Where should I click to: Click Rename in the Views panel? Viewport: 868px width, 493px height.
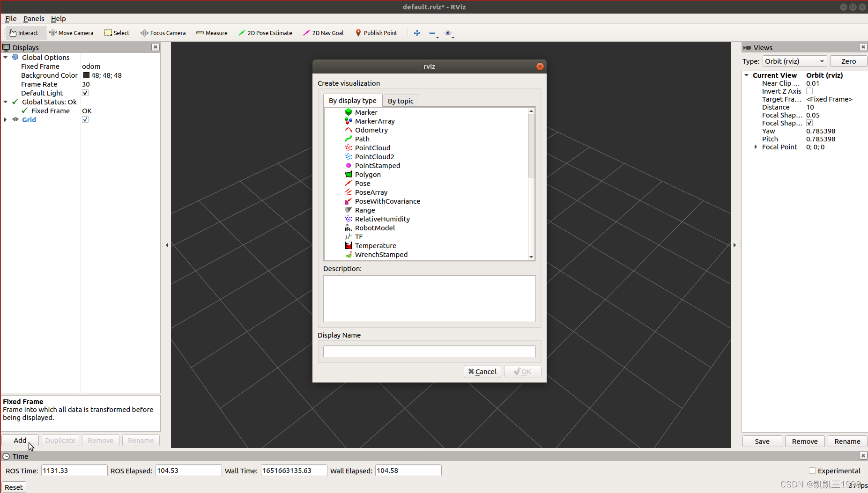click(847, 441)
